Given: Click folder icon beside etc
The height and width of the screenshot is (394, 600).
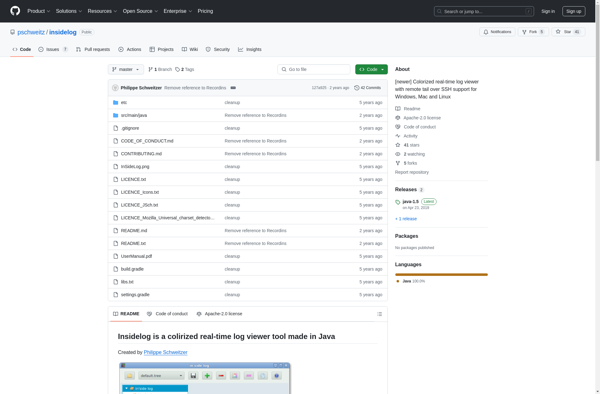Looking at the screenshot, I should click(116, 103).
